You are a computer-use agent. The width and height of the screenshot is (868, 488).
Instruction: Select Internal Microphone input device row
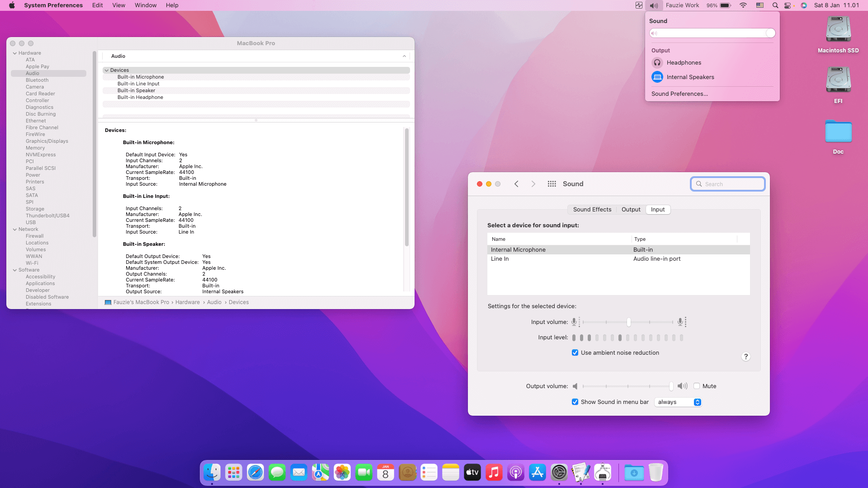(x=618, y=250)
